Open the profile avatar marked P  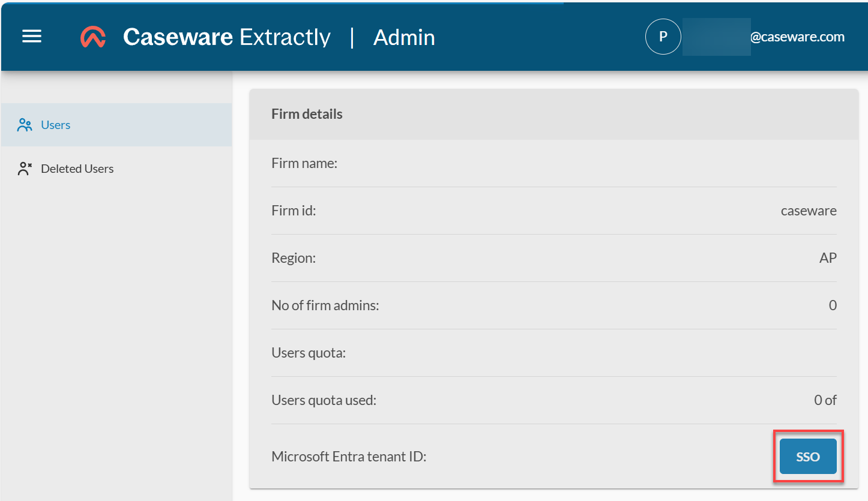coord(663,37)
